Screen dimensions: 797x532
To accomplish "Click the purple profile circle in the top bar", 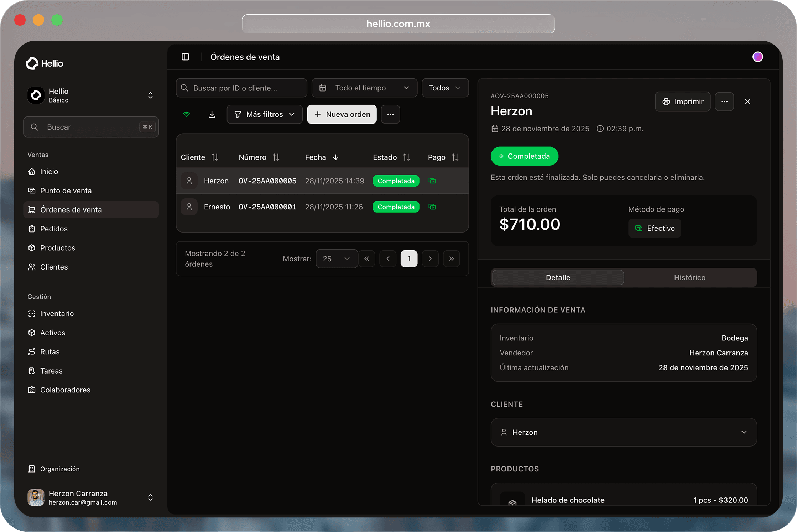I will pyautogui.click(x=758, y=57).
